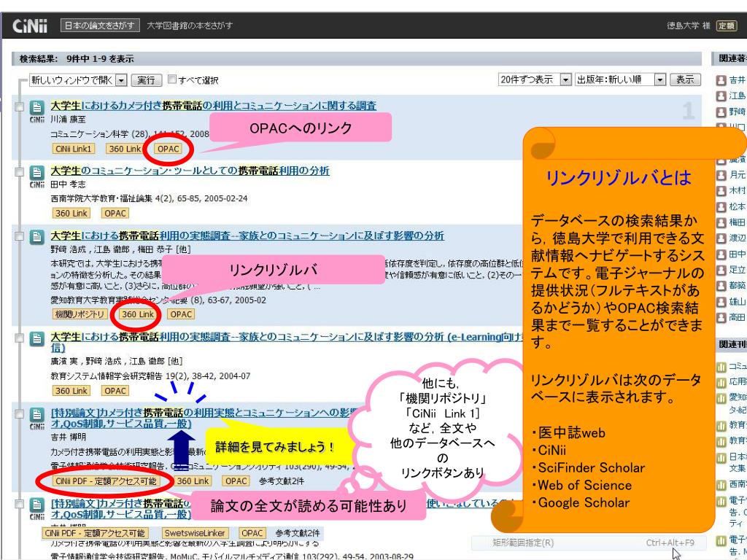Click author icon beside 松本 in sidebar
The height and width of the screenshot is (560, 747).
[721, 206]
